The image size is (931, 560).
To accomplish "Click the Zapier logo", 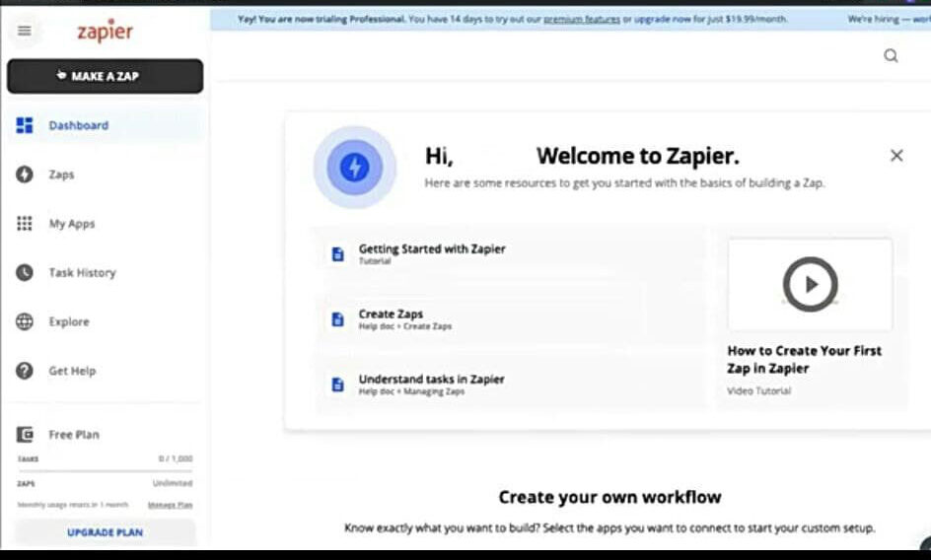I will point(106,32).
